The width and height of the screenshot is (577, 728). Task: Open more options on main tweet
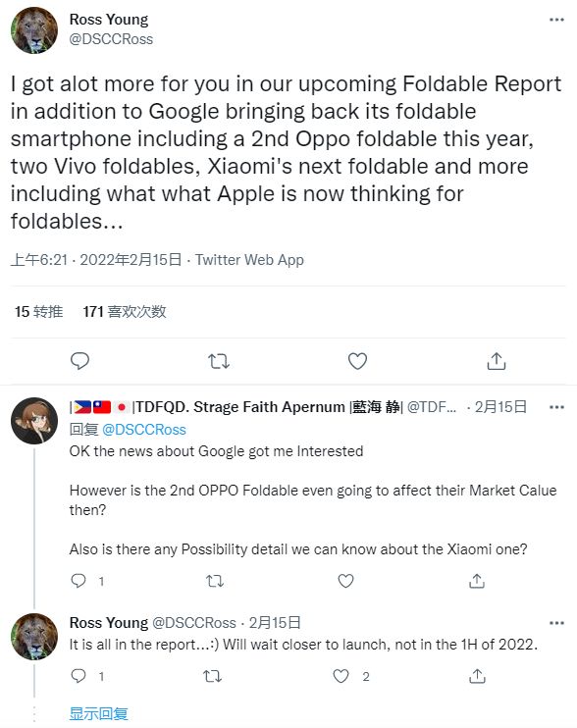pyautogui.click(x=556, y=20)
